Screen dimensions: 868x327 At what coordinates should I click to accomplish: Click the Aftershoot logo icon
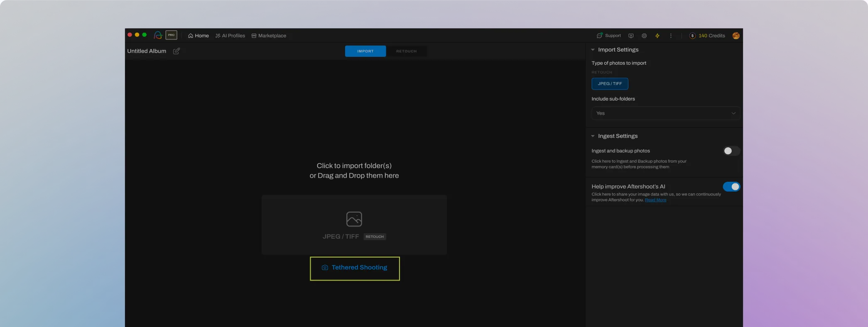[158, 35]
